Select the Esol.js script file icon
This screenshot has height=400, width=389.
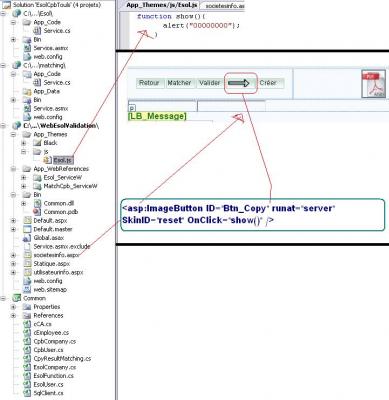tap(47, 160)
